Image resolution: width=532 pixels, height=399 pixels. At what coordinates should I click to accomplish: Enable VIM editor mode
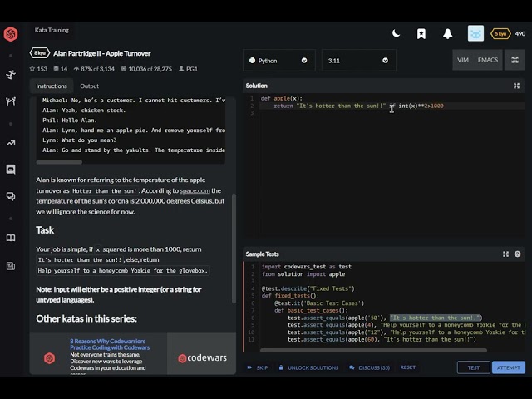point(463,60)
